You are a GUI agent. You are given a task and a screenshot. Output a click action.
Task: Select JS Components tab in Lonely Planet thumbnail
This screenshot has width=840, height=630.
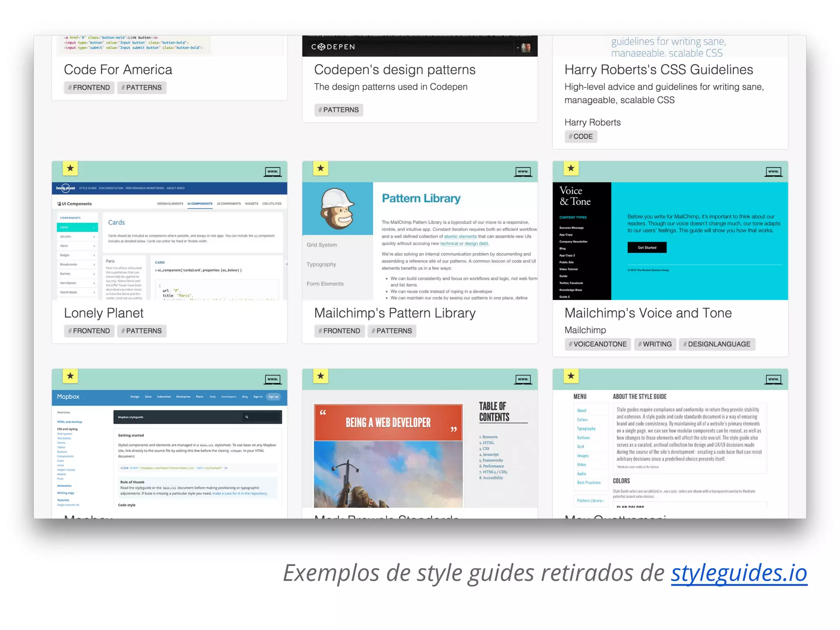(228, 203)
